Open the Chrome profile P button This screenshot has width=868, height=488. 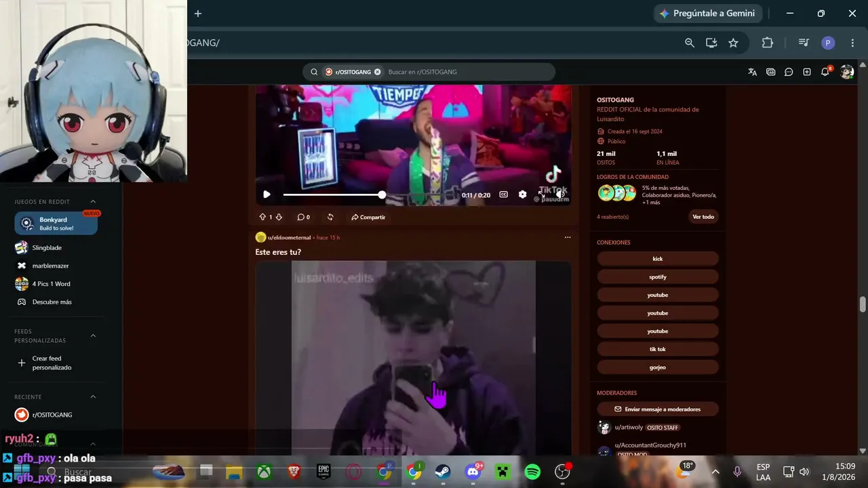pyautogui.click(x=827, y=43)
